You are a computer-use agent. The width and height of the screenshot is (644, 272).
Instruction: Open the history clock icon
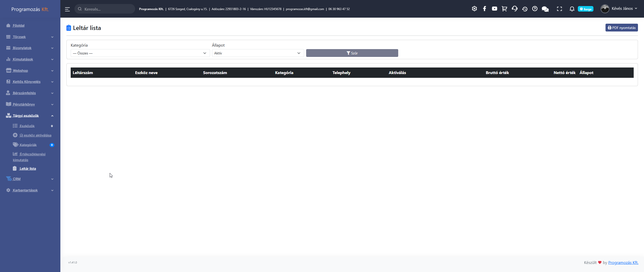tap(525, 9)
